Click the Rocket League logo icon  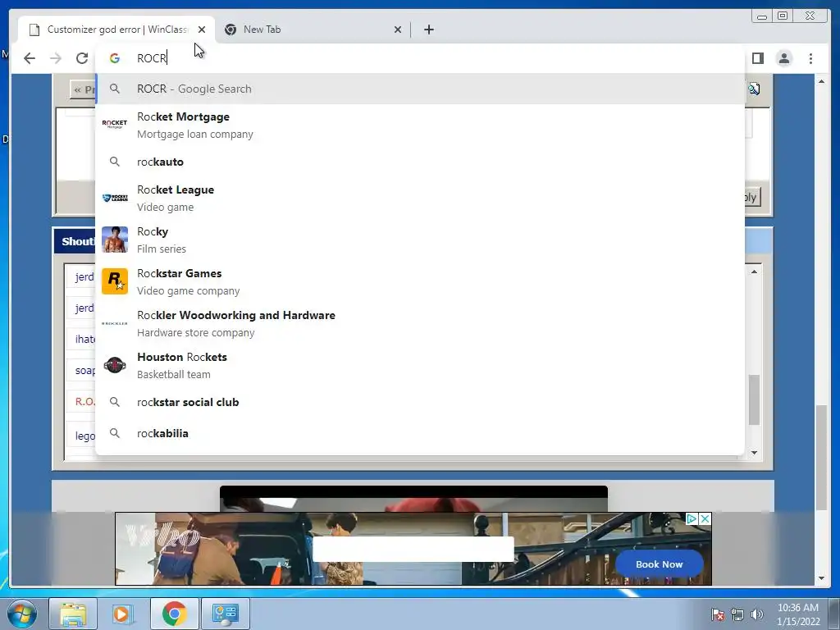(115, 198)
